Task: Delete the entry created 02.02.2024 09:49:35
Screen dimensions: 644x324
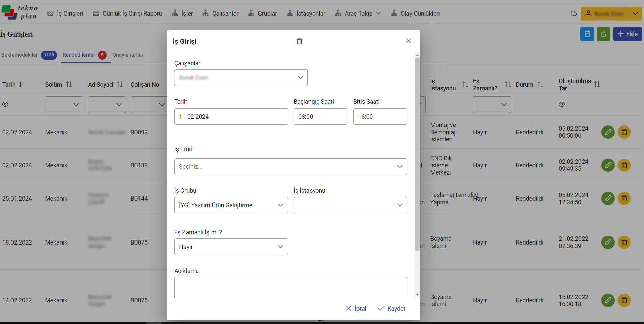Action: point(624,165)
